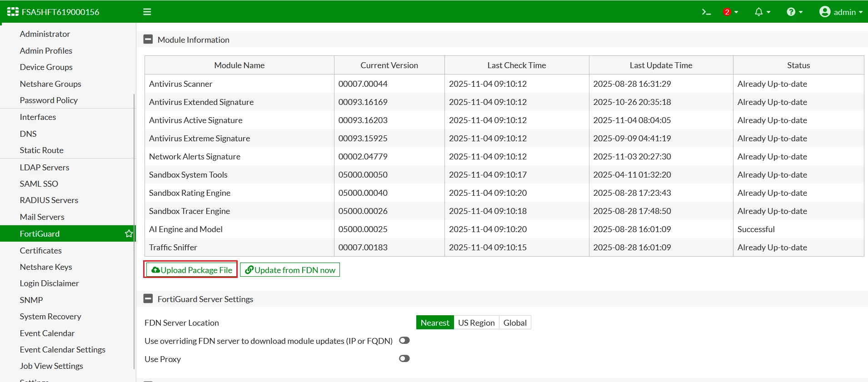The image size is (868, 382).
Task: Open Admin Profiles in the sidebar
Action: [x=46, y=50]
